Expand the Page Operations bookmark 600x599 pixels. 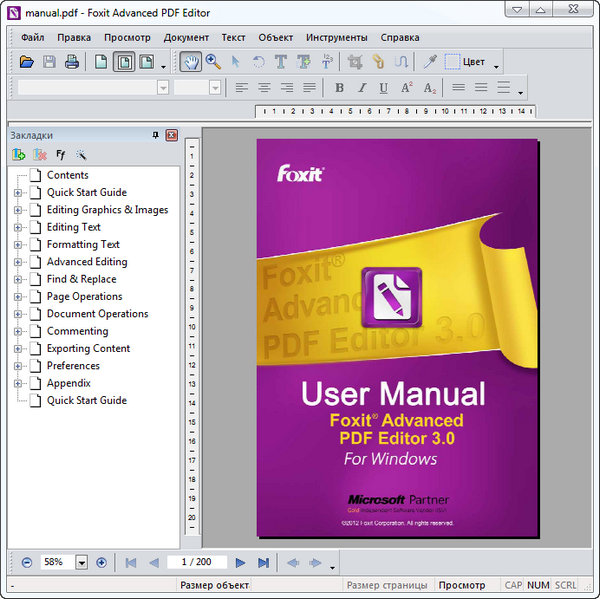[x=18, y=297]
